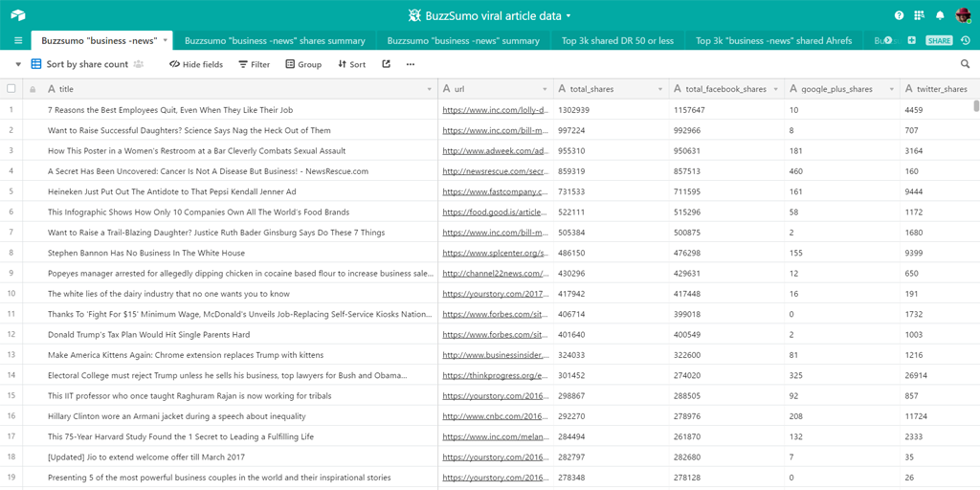Select title 'Stephen Bannon Has No Business'
This screenshot has height=490, width=980.
click(146, 253)
